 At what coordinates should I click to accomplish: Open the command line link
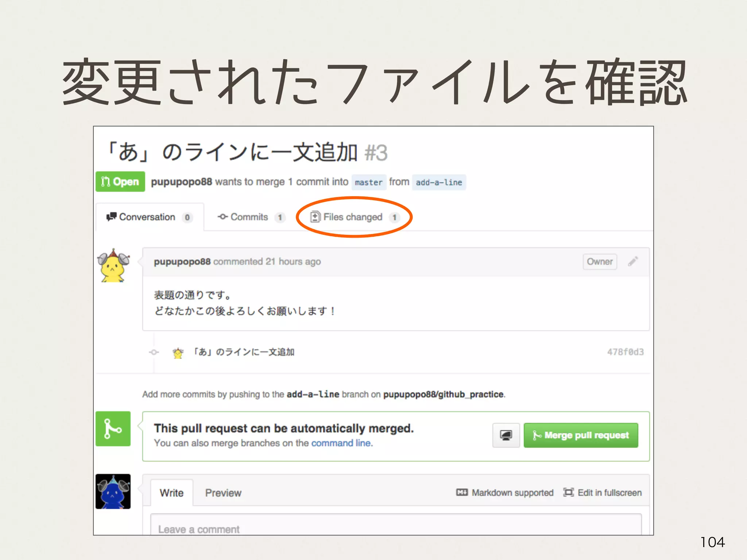coord(341,443)
